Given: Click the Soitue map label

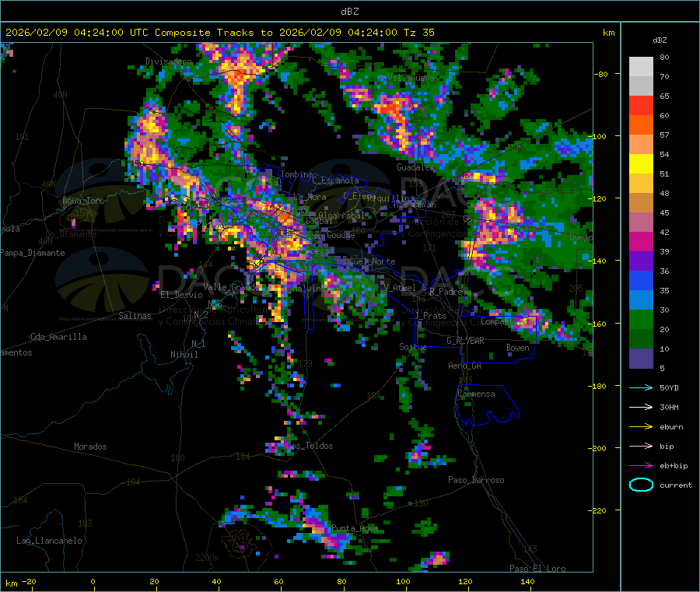Looking at the screenshot, I should click(413, 347).
